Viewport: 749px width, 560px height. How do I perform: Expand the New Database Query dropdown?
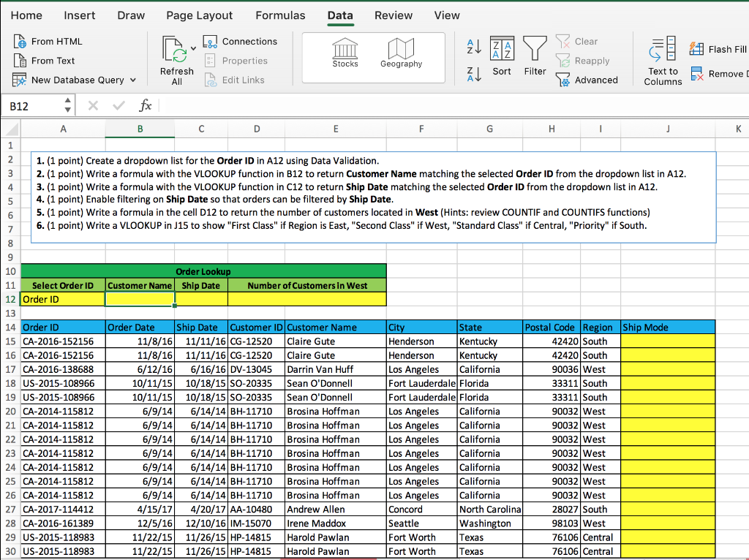coord(133,80)
